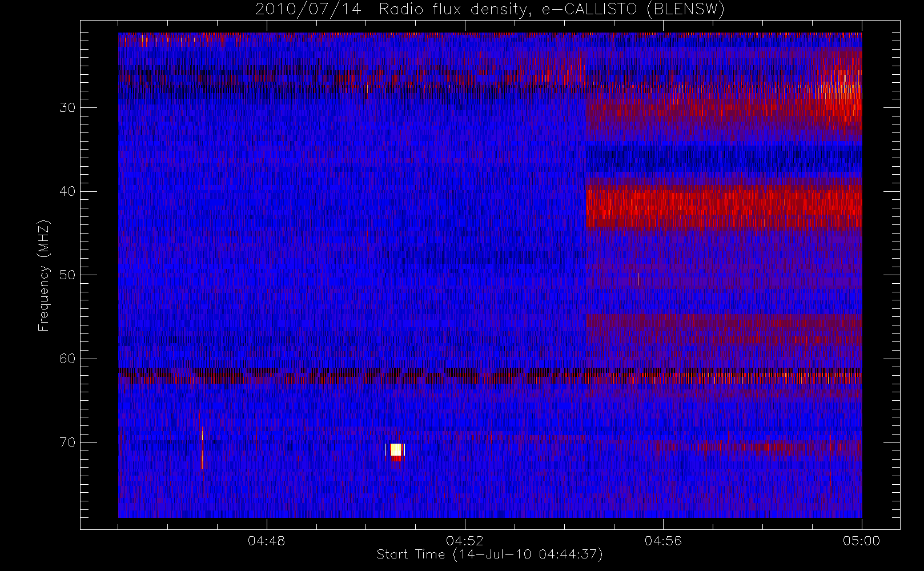Click the 'Start Time (14-Jul-10 04:44:37)' label

click(x=489, y=554)
